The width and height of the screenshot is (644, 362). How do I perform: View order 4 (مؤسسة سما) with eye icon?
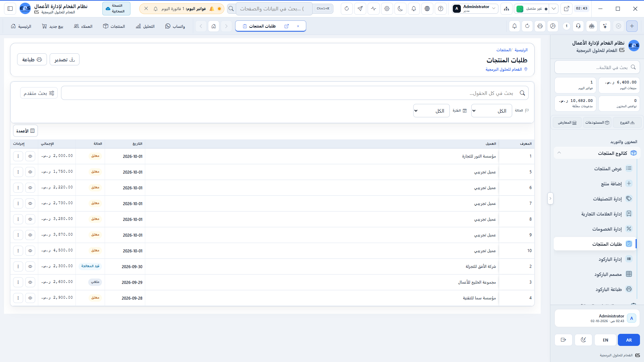click(x=30, y=298)
